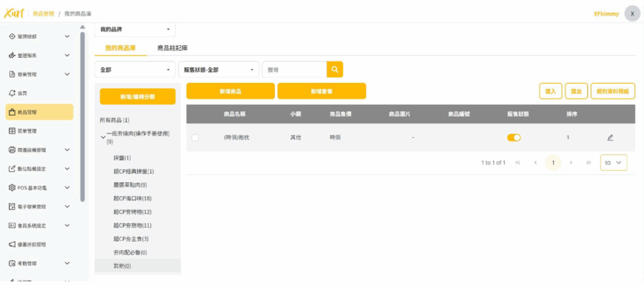Viewport: 644px width, 286px height.
Task: Click the user avatar X icon
Action: (x=632, y=14)
